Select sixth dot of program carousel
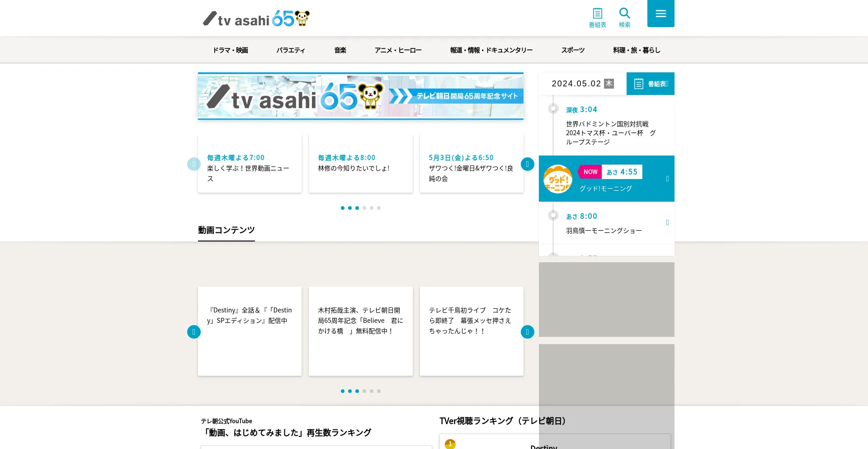Viewport: 868px width, 449px height. [x=379, y=208]
